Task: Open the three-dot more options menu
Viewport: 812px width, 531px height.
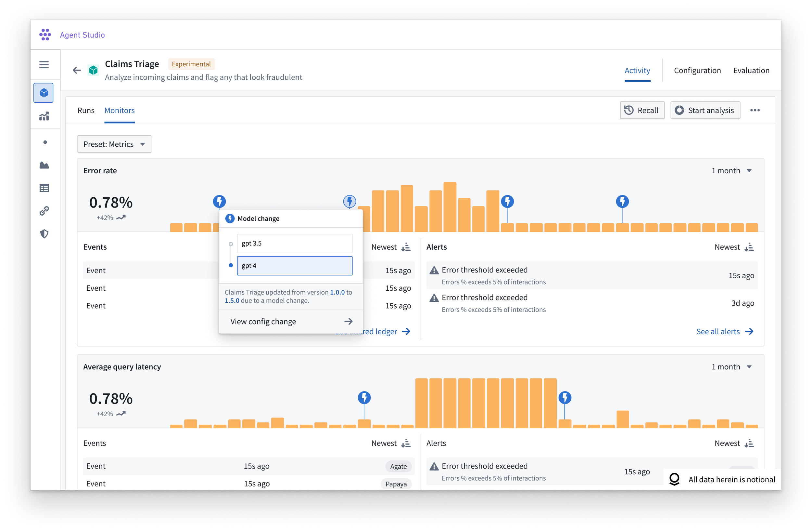Action: point(755,110)
